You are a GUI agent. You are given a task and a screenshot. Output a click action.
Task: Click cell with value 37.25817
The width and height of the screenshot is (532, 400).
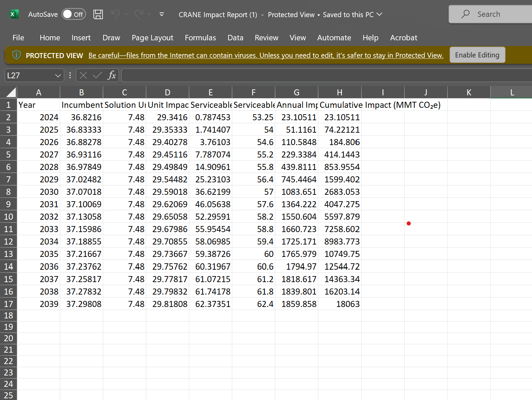pos(82,279)
